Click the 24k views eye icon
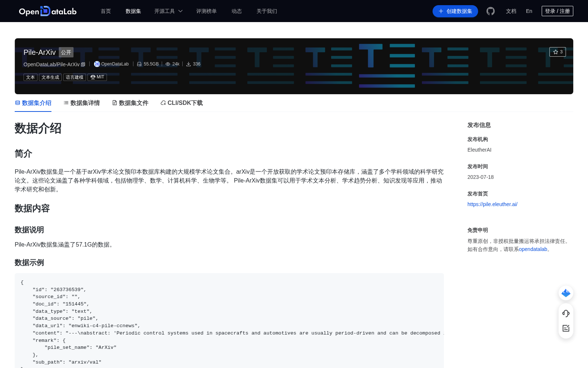The width and height of the screenshot is (588, 368). click(x=168, y=64)
